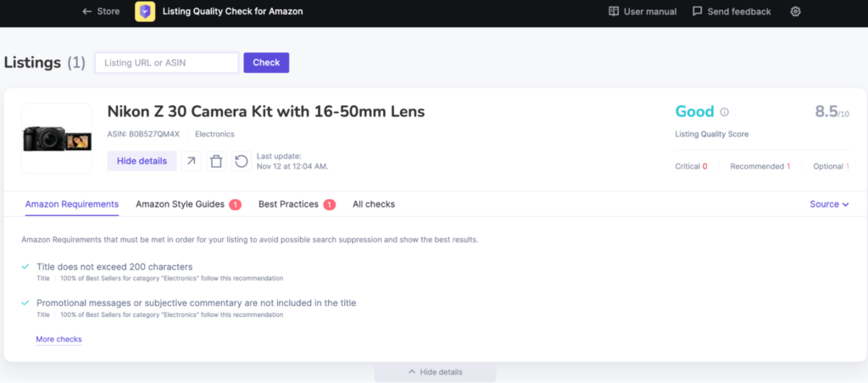This screenshot has width=868, height=383.
Task: Focus the Listing URL or ASIN field
Action: [167, 63]
